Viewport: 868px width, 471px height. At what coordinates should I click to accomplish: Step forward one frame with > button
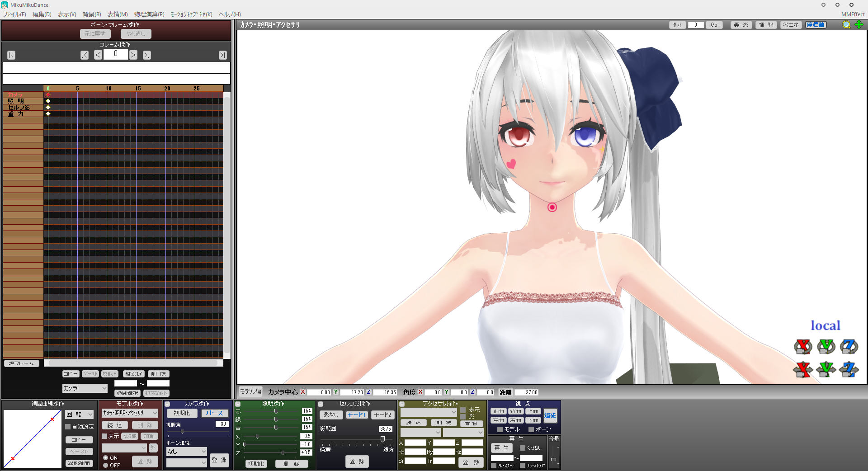[x=133, y=55]
